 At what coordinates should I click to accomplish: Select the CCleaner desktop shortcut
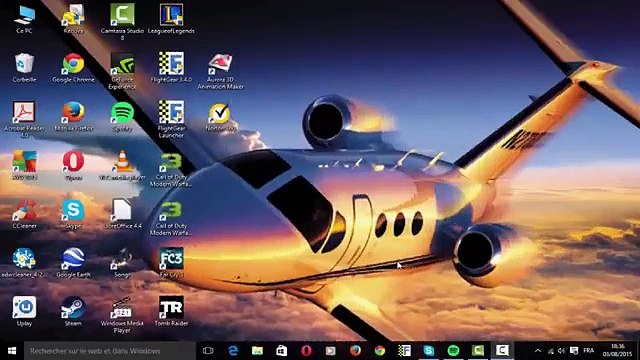(x=24, y=214)
